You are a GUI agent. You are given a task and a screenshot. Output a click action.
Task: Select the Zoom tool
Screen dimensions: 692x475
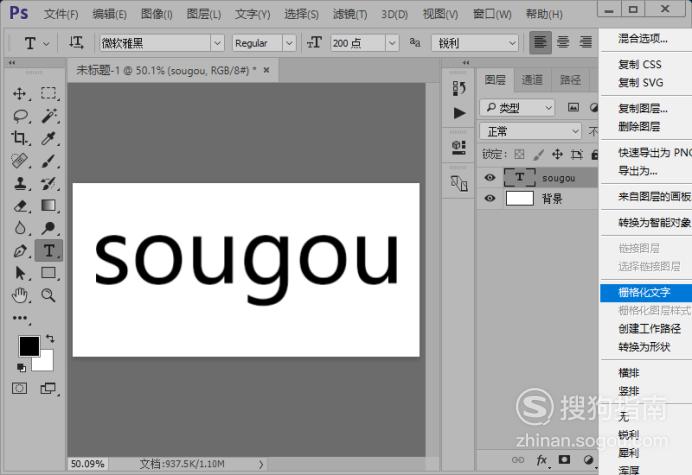coord(48,295)
